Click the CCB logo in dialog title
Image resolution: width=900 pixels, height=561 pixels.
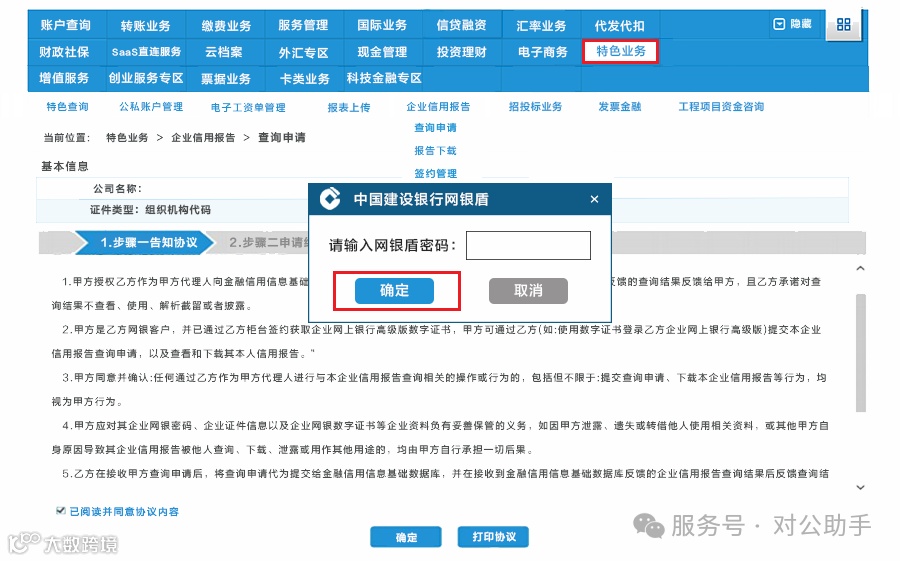tap(330, 199)
